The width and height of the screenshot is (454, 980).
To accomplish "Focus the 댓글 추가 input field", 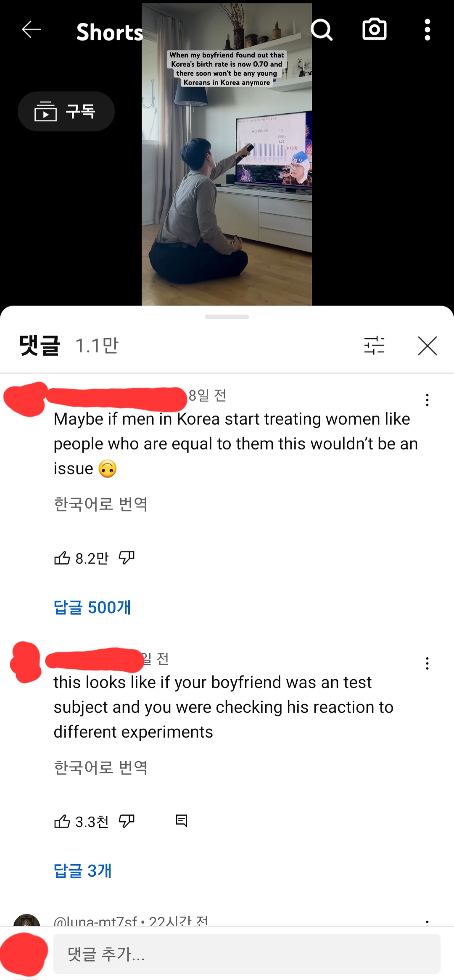I will [247, 954].
